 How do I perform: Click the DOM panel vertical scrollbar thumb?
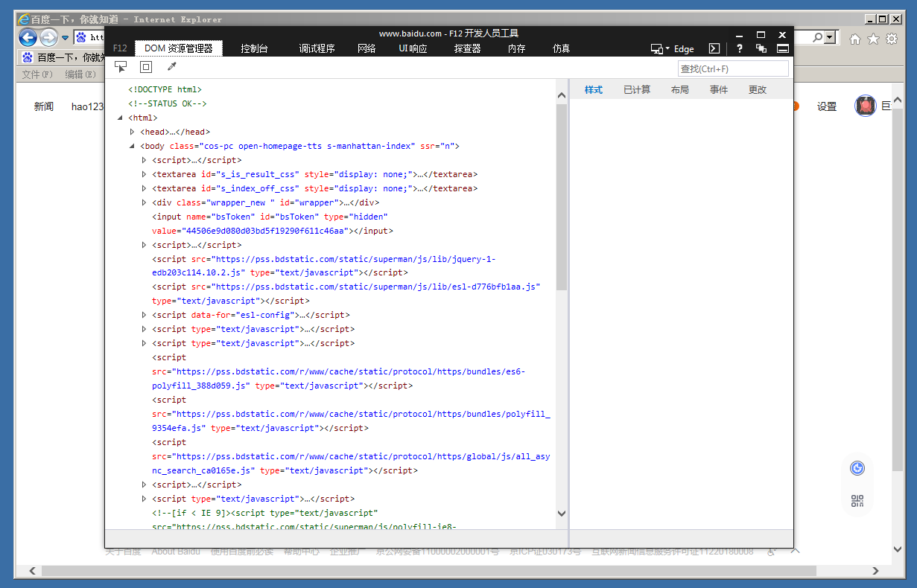[561, 196]
